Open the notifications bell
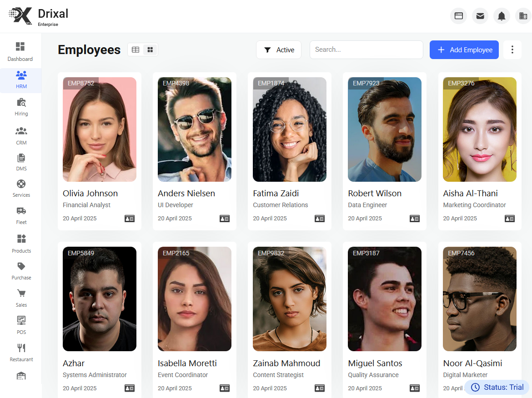Screen dimensions: 532x398 click(x=502, y=16)
